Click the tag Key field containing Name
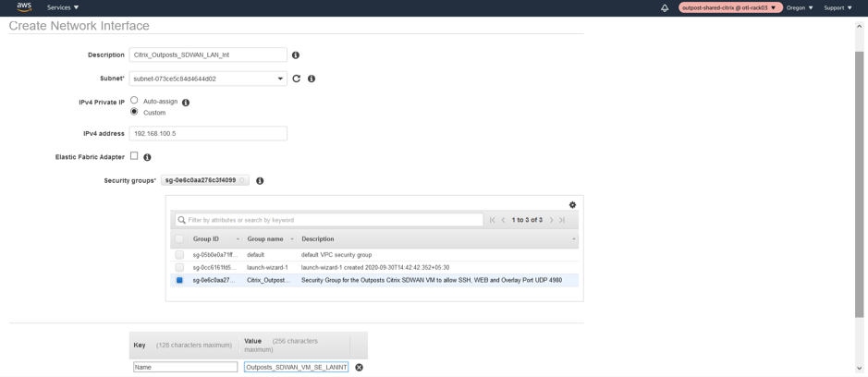Screen dimensions: 868x377 (x=186, y=367)
